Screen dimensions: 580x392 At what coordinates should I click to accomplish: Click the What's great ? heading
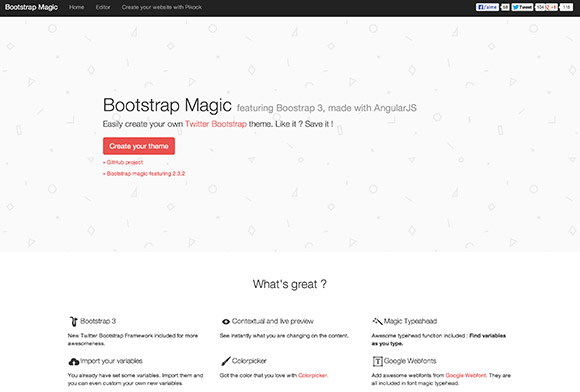coord(290,284)
